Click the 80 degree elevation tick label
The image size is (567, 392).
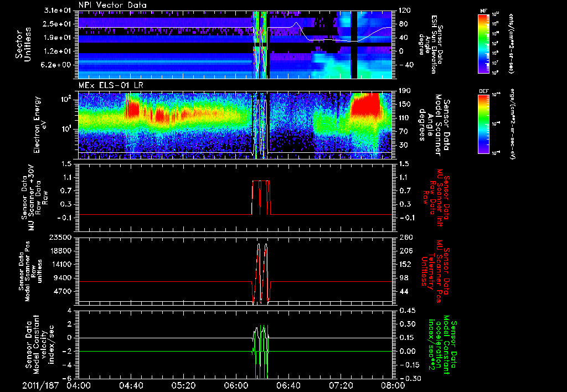click(403, 24)
